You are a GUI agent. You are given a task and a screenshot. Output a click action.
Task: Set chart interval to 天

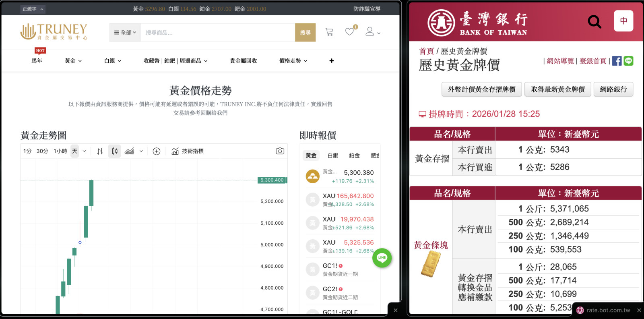pos(74,151)
